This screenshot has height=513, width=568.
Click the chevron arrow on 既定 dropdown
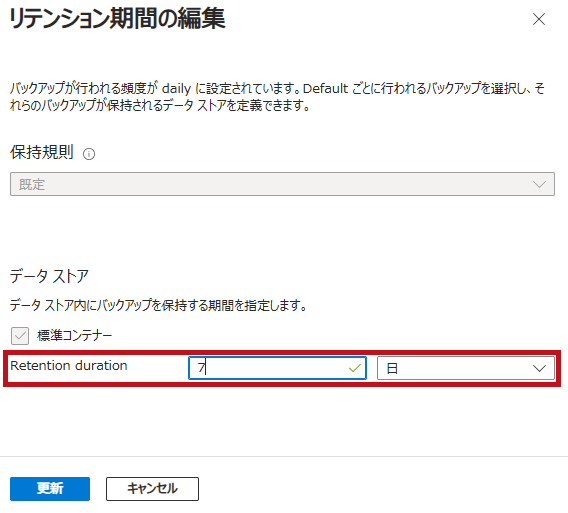[x=539, y=184]
